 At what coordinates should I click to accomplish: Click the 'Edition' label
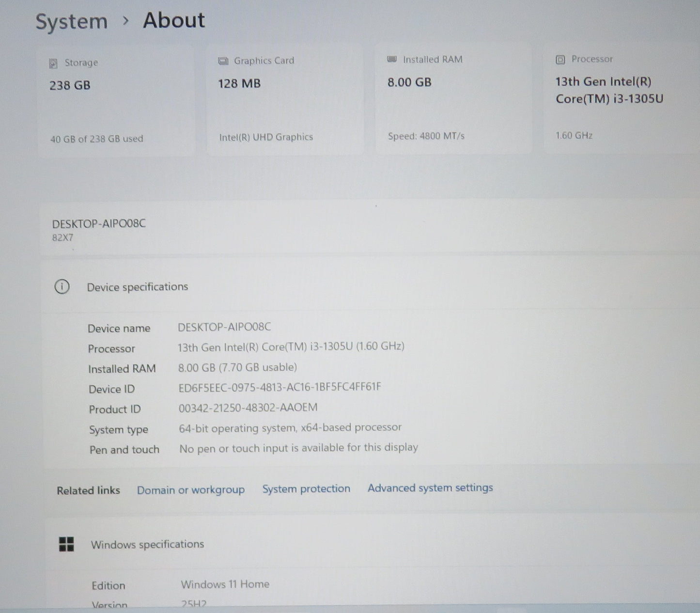[109, 585]
